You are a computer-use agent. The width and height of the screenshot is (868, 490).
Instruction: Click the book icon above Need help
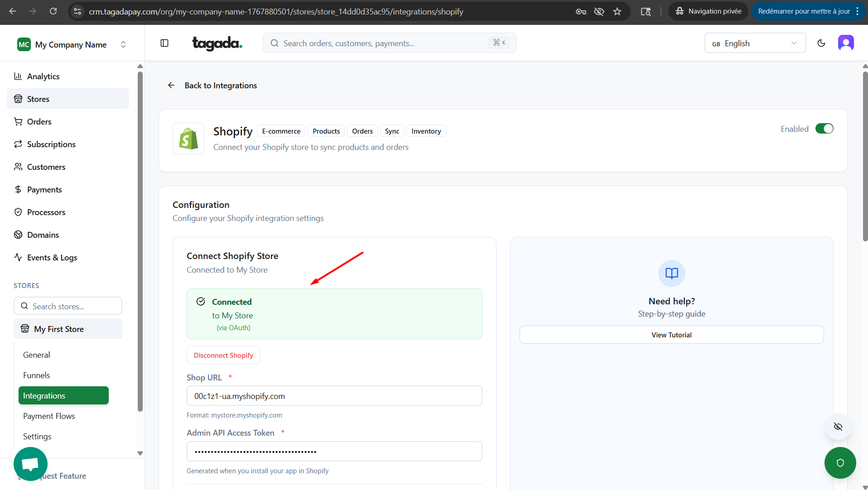coord(671,273)
